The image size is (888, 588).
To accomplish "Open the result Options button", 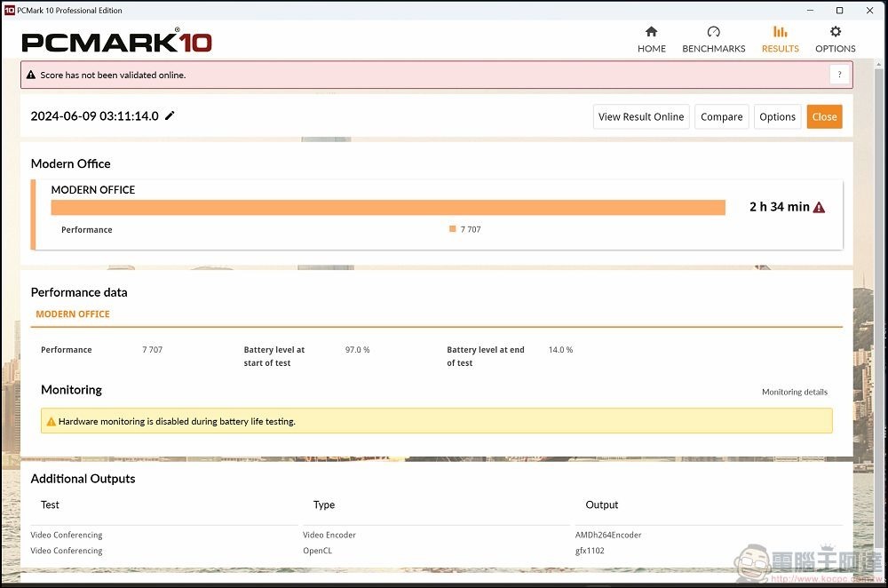I will 777,116.
